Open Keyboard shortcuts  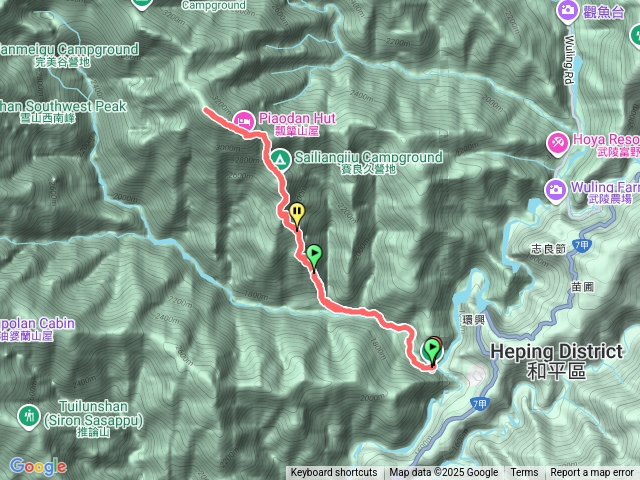click(x=334, y=473)
